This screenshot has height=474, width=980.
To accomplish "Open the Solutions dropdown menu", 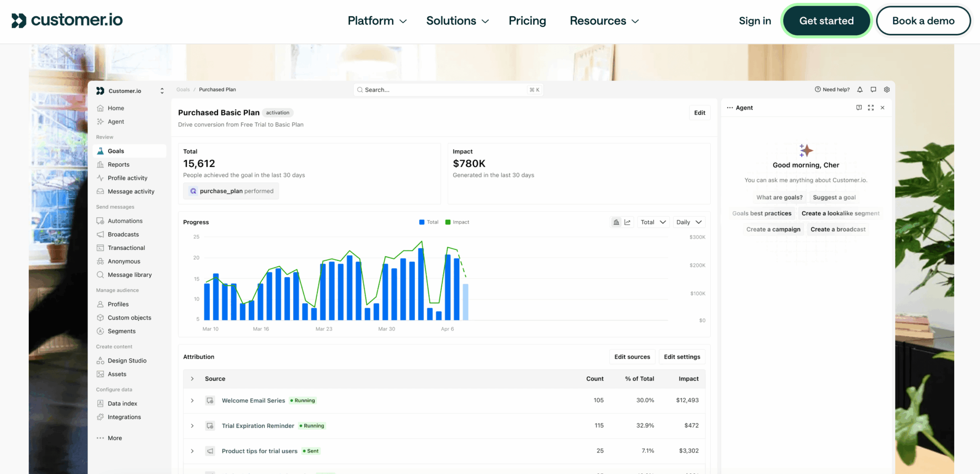I will tap(457, 21).
